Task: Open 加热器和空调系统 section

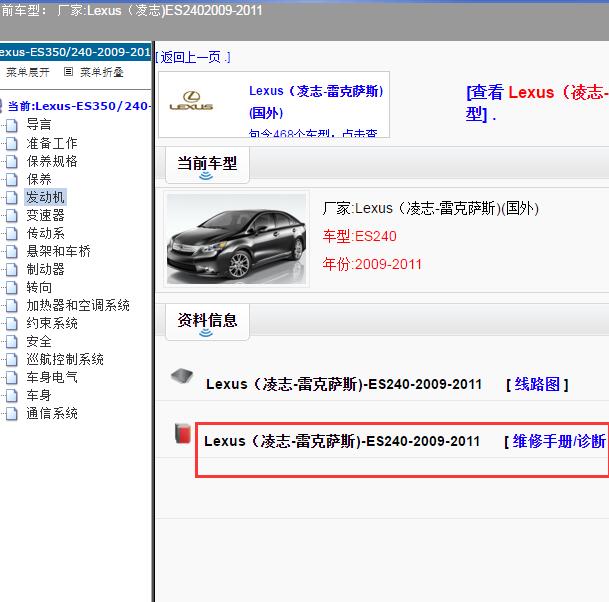Action: pos(78,306)
